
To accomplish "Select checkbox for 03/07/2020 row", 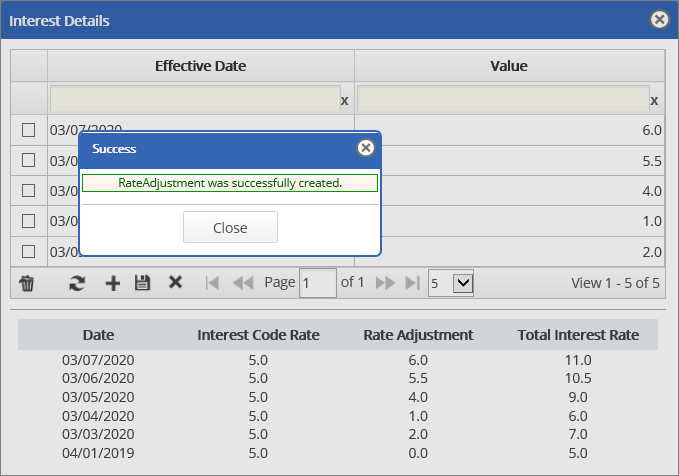I will click(x=29, y=130).
